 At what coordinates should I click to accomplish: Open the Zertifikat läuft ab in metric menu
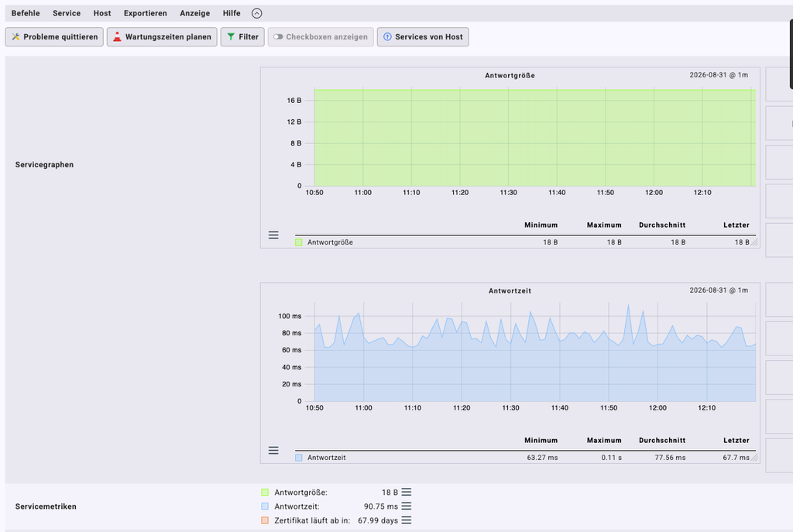point(407,520)
